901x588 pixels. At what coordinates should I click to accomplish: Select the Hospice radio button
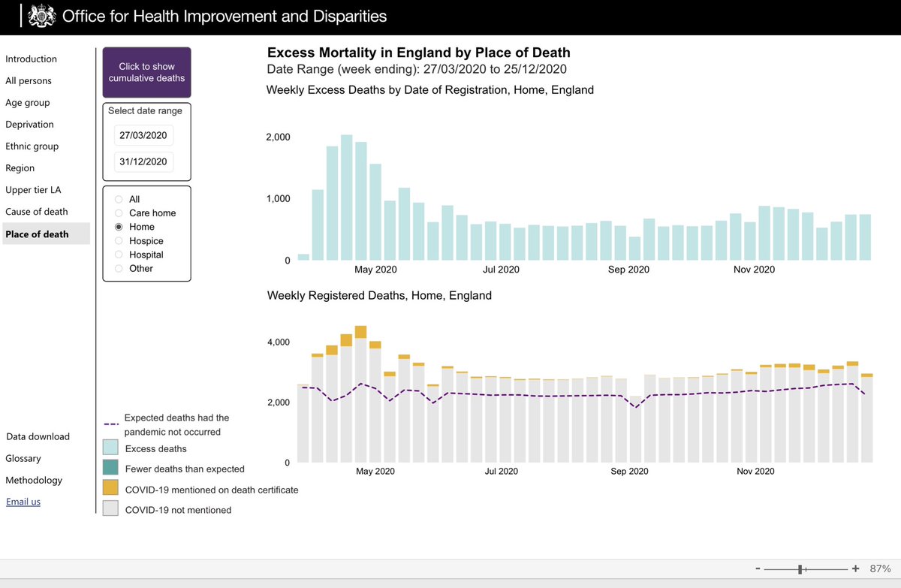(119, 241)
